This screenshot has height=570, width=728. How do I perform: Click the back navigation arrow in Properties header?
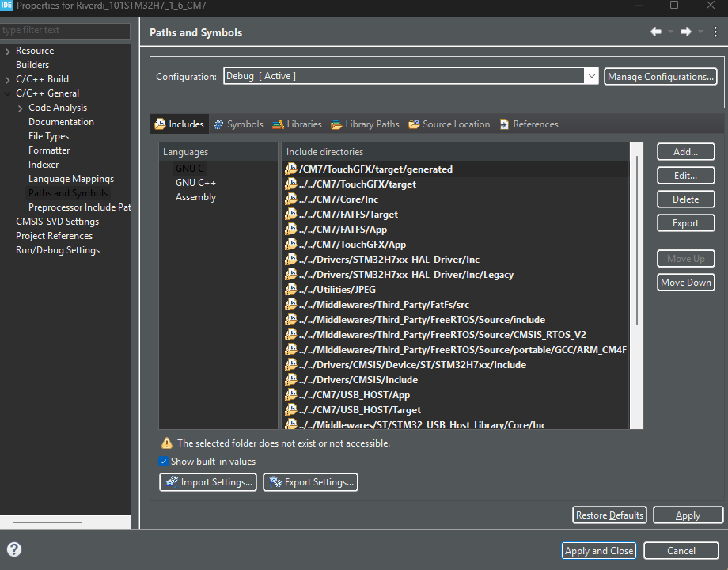point(656,31)
